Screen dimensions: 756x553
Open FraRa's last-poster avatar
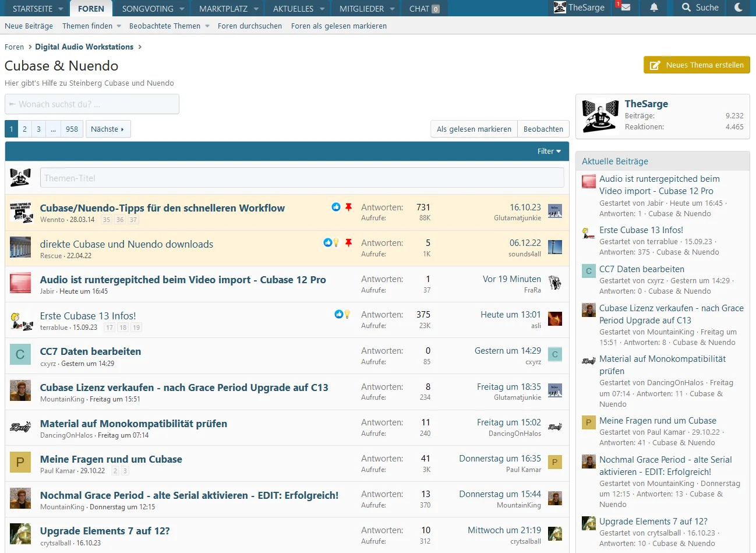pyautogui.click(x=555, y=283)
